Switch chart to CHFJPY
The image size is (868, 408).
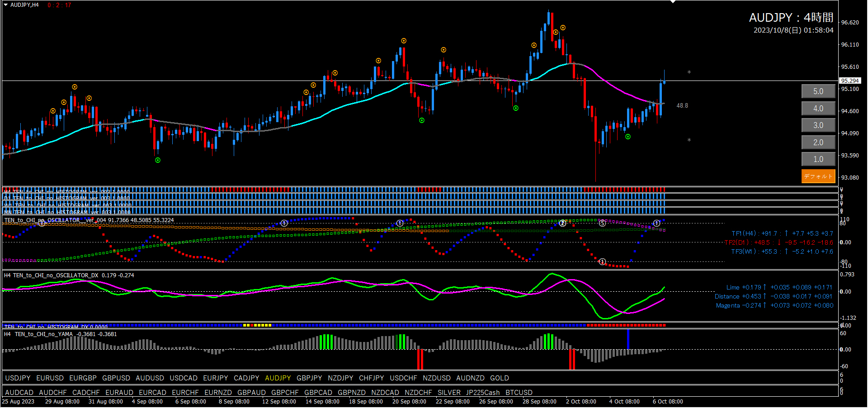point(371,378)
